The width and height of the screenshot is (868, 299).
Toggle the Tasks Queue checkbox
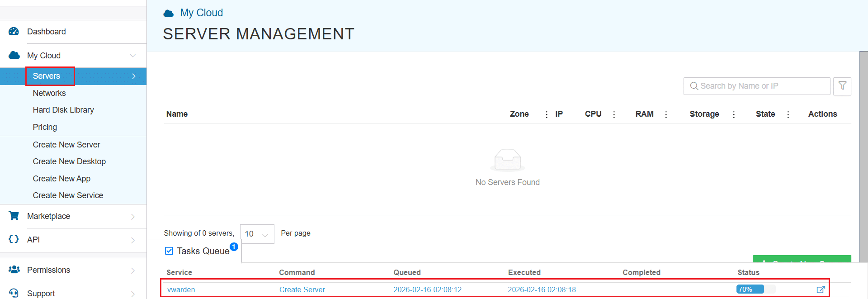point(169,251)
